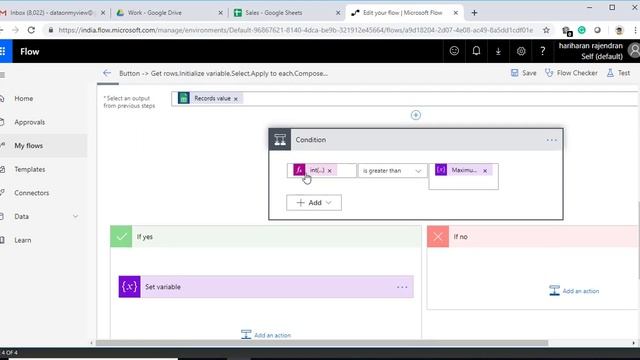This screenshot has width=640, height=360.
Task: Click the red If no cross icon
Action: (438, 236)
